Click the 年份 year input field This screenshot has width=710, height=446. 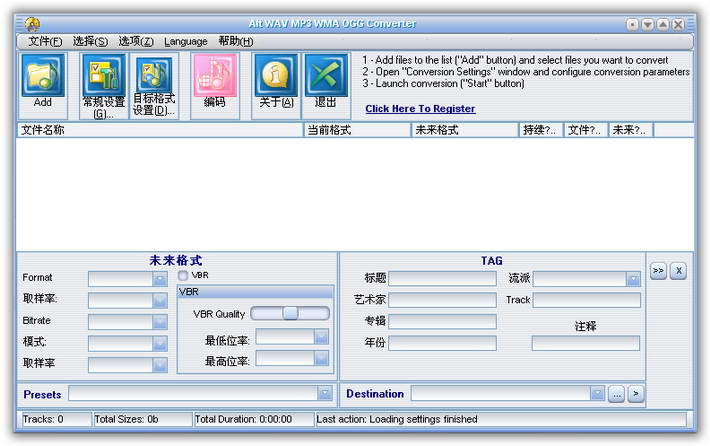click(442, 343)
